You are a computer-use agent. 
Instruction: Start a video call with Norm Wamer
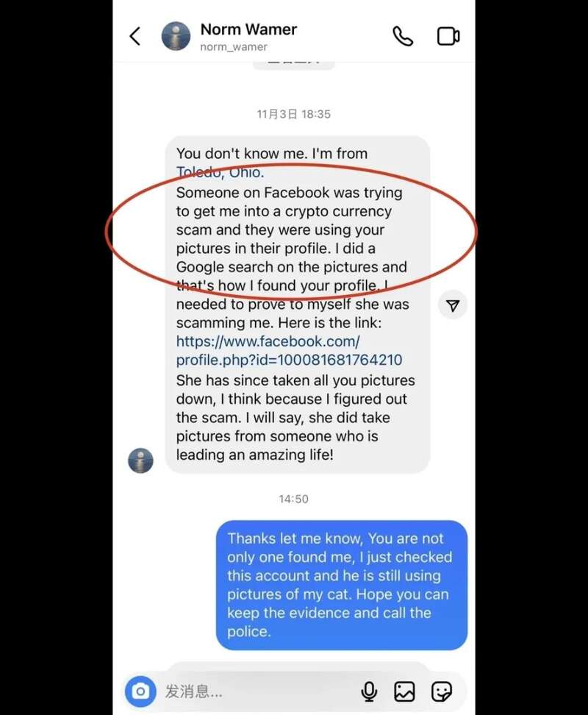(x=448, y=36)
